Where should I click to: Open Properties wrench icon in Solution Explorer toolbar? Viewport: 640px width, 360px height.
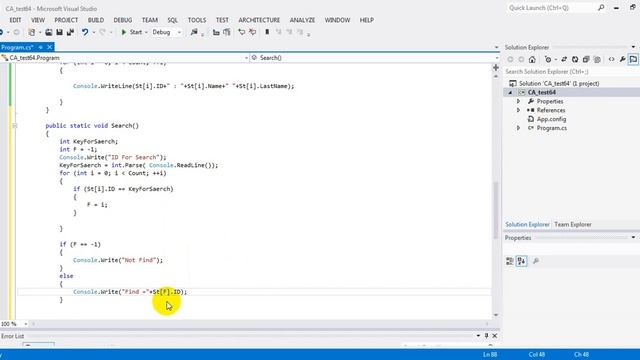point(622,60)
